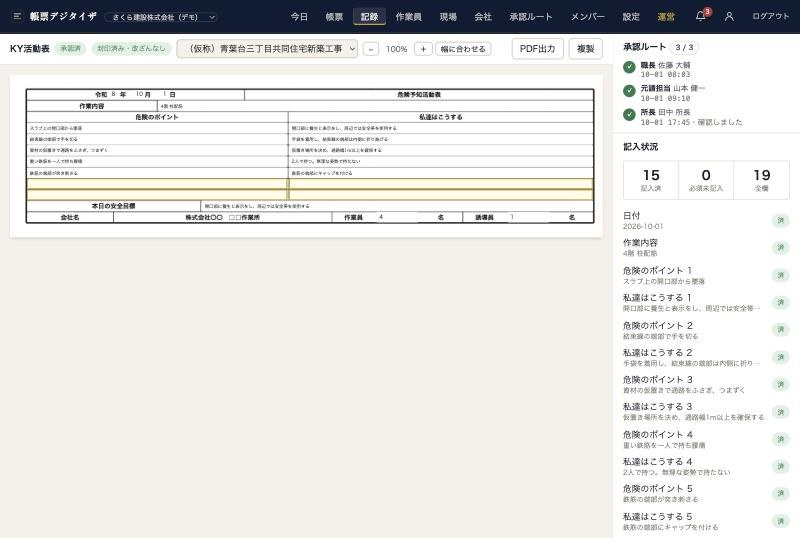Click the 済 badge for 私達はこうする 4
Image resolution: width=800 pixels, height=538 pixels.
(781, 467)
